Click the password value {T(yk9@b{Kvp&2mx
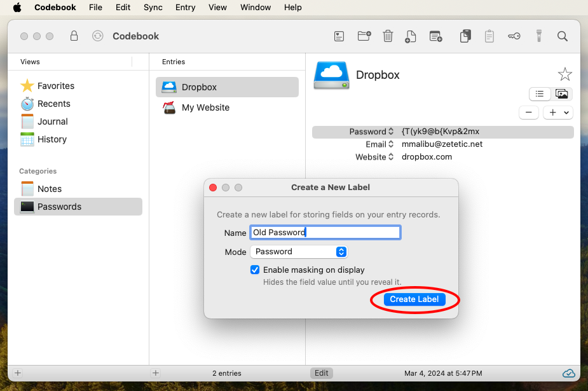Screen dimensions: 588x391 441,132
